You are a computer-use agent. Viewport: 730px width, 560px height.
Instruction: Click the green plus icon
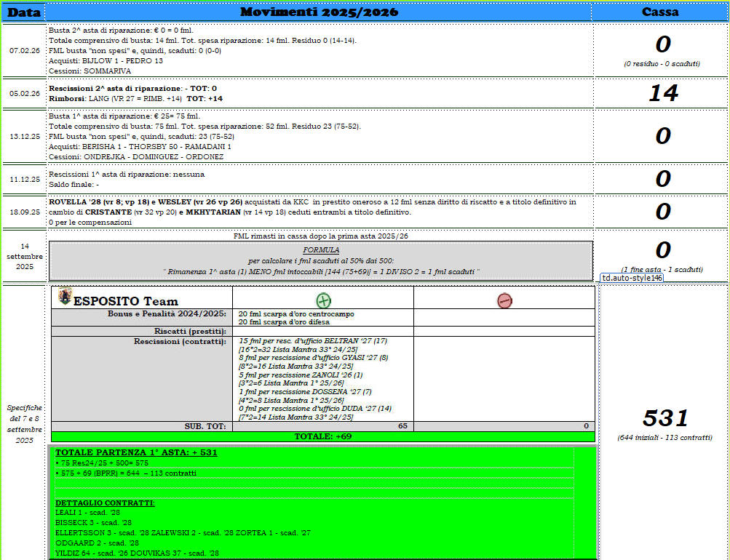click(323, 300)
